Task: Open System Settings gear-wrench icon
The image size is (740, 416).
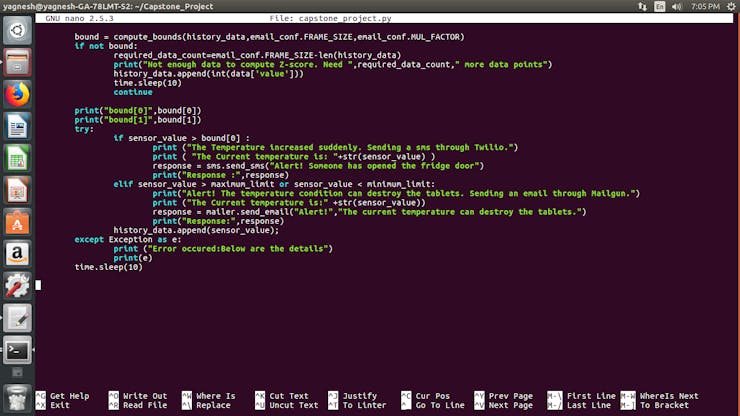Action: pyautogui.click(x=17, y=286)
